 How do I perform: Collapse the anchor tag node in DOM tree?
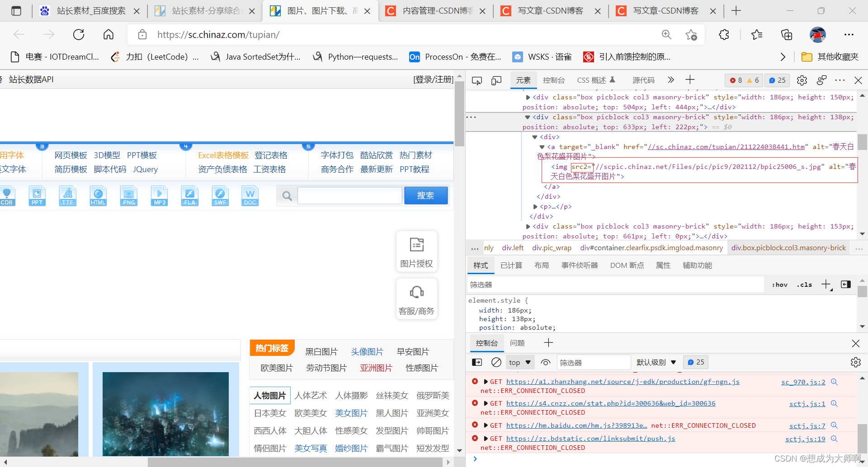click(542, 147)
